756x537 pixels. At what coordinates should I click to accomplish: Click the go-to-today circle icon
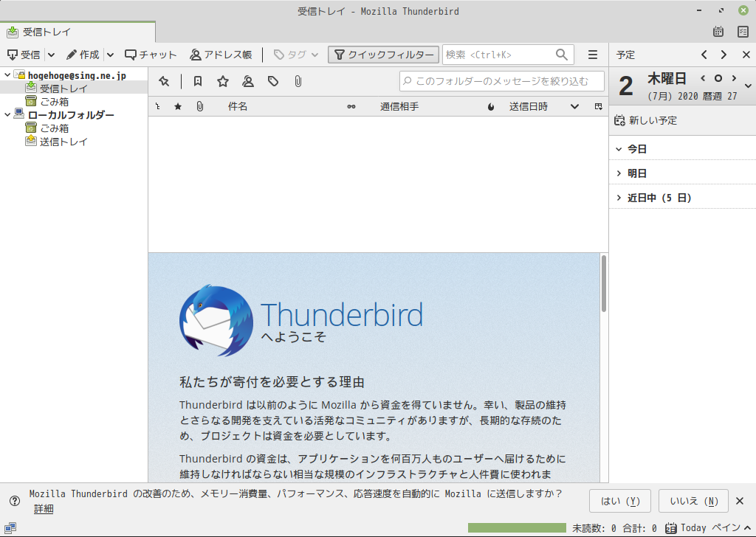(x=718, y=78)
